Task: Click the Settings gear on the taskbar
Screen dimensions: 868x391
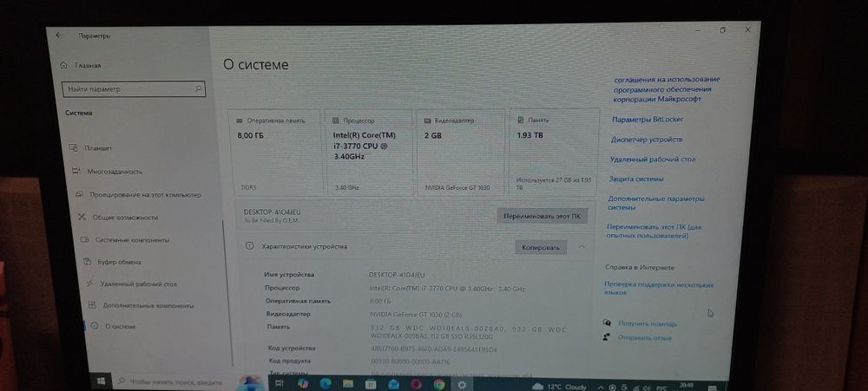Action: (x=462, y=385)
